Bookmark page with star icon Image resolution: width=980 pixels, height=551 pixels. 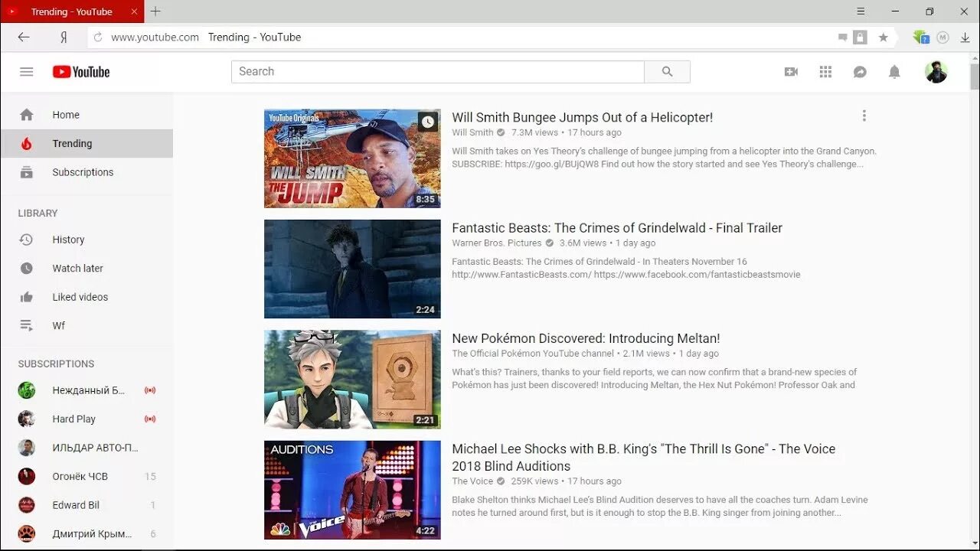(883, 37)
